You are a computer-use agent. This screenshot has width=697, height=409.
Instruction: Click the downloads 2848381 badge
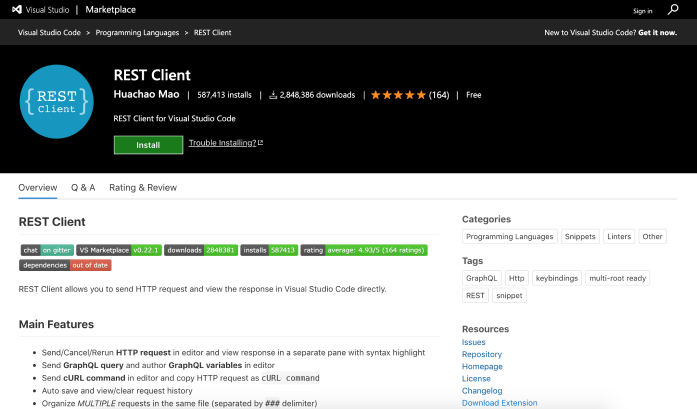tap(201, 250)
